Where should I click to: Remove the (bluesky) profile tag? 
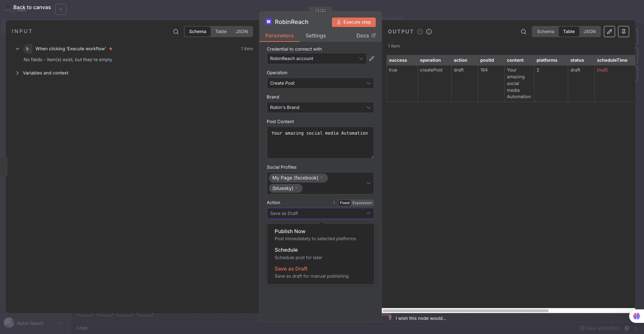click(x=297, y=188)
